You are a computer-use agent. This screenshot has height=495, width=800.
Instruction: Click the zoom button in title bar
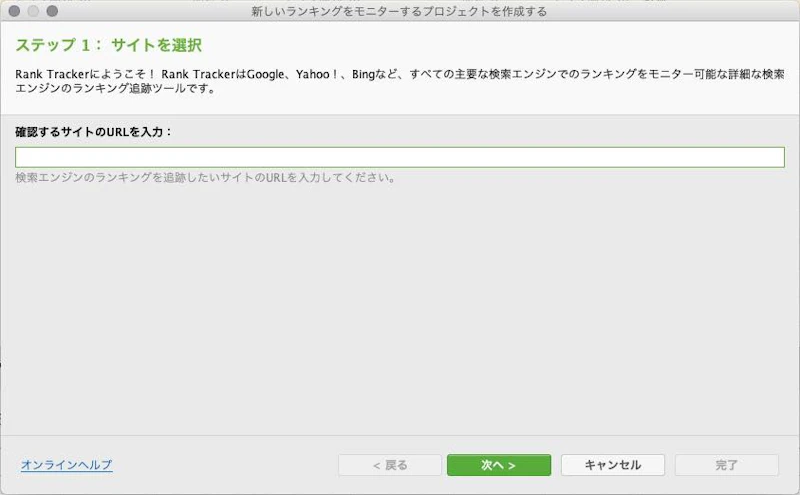point(52,11)
